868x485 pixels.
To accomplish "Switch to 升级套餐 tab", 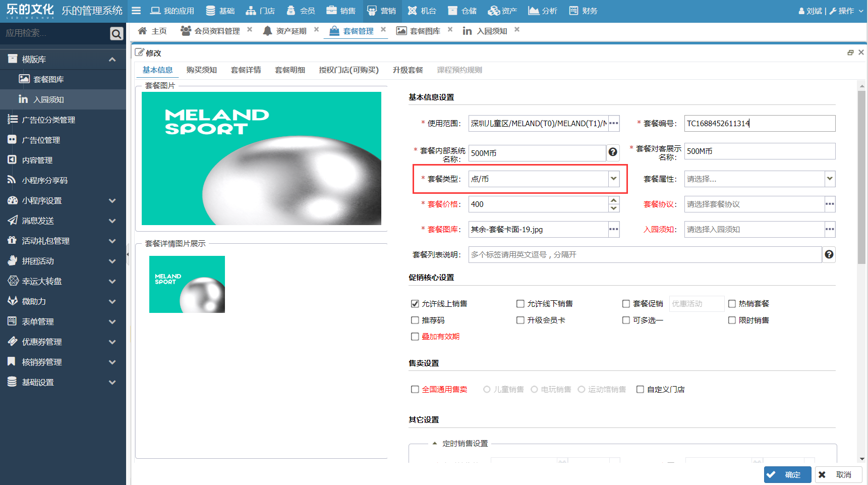I will pos(408,70).
